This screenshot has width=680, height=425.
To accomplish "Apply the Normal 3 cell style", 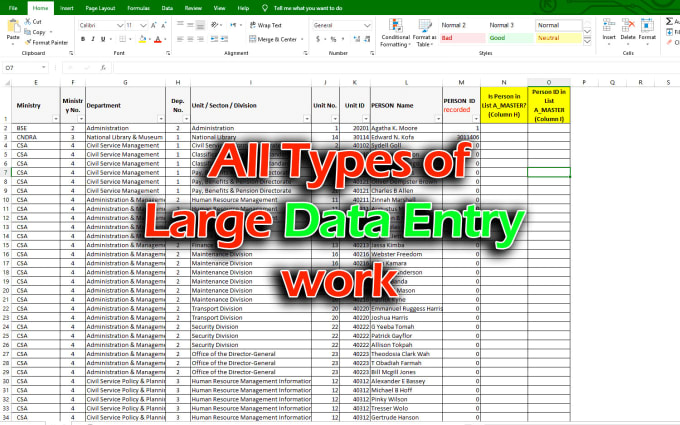I will [510, 25].
